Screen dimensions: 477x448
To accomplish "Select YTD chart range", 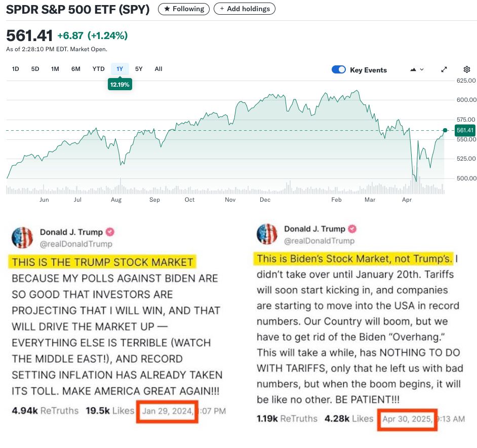I will [98, 69].
